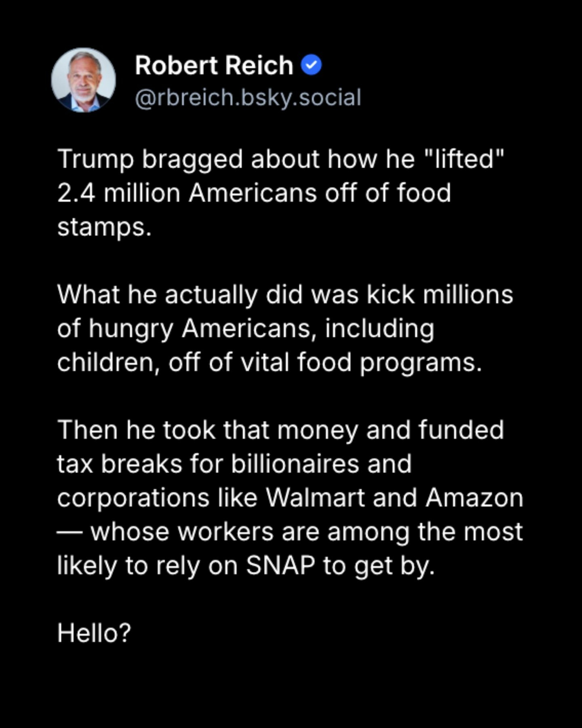
Task: Click the word "programs." in the post
Action: tap(420, 363)
